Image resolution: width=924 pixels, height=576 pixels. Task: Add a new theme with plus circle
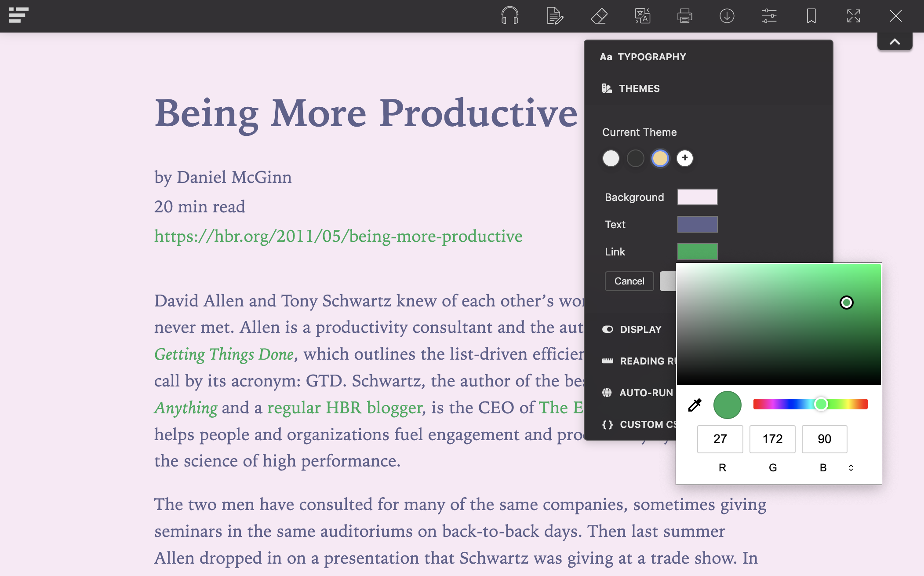684,158
